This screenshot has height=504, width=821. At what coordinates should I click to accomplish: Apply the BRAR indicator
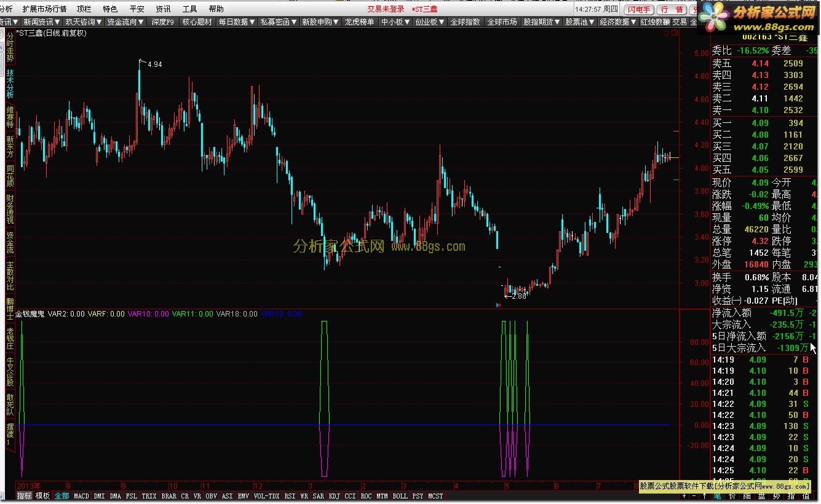(169, 496)
